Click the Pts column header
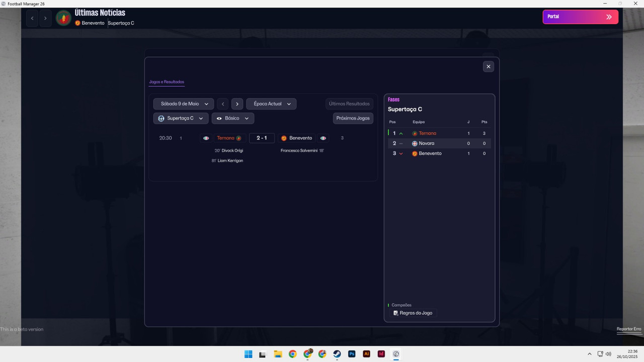Screen dimensions: 644x362 [x=484, y=122]
